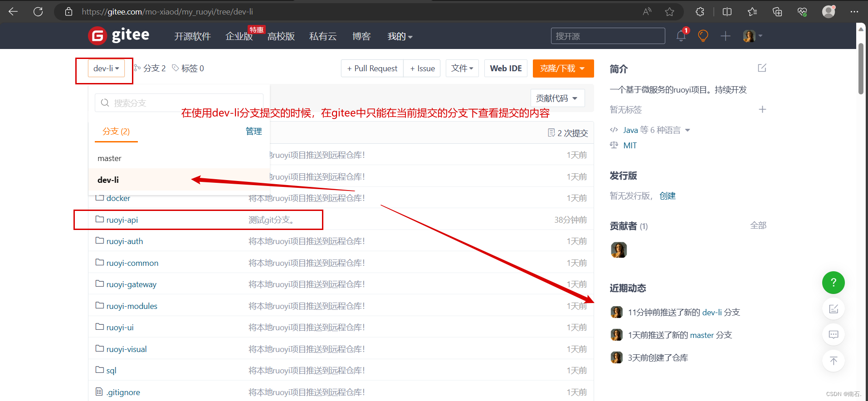Screen dimensions: 868x401
Task: Open the ruoyi-auth folder
Action: tap(125, 241)
